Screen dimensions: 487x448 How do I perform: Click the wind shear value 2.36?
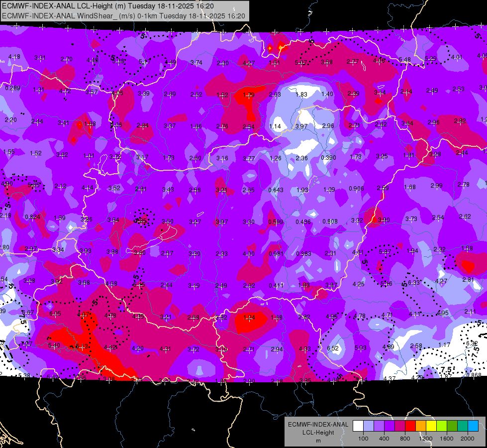tap(301, 158)
